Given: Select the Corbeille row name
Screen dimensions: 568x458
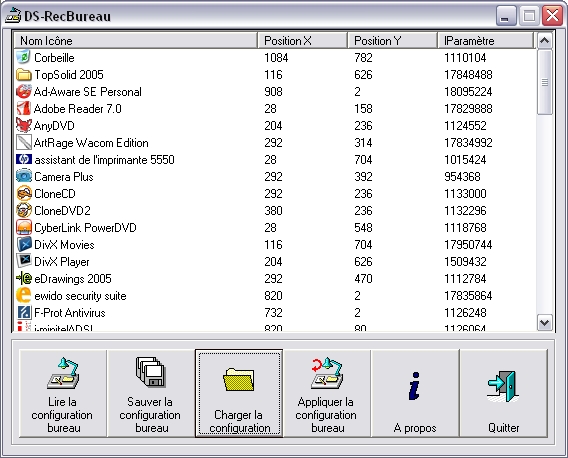Looking at the screenshot, I should [54, 58].
